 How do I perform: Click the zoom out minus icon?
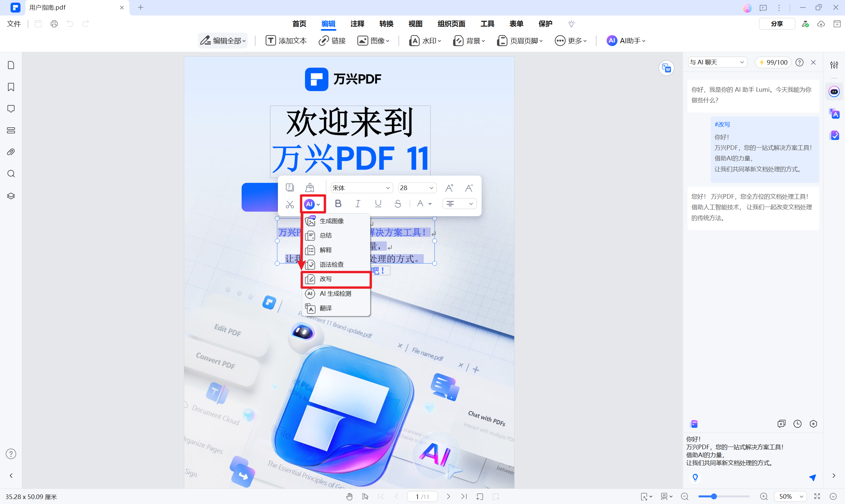tap(685, 496)
